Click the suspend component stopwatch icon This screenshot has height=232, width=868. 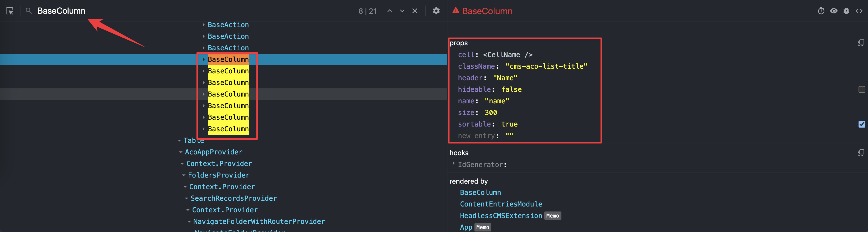[x=821, y=11]
